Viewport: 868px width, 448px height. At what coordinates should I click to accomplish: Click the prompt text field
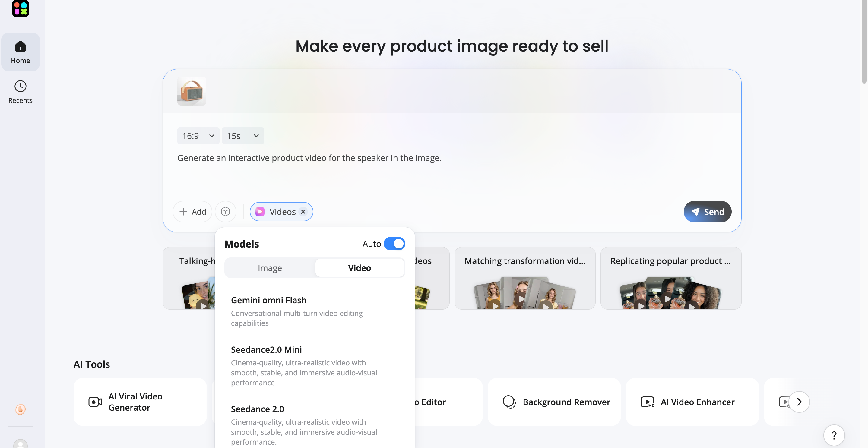click(451, 158)
